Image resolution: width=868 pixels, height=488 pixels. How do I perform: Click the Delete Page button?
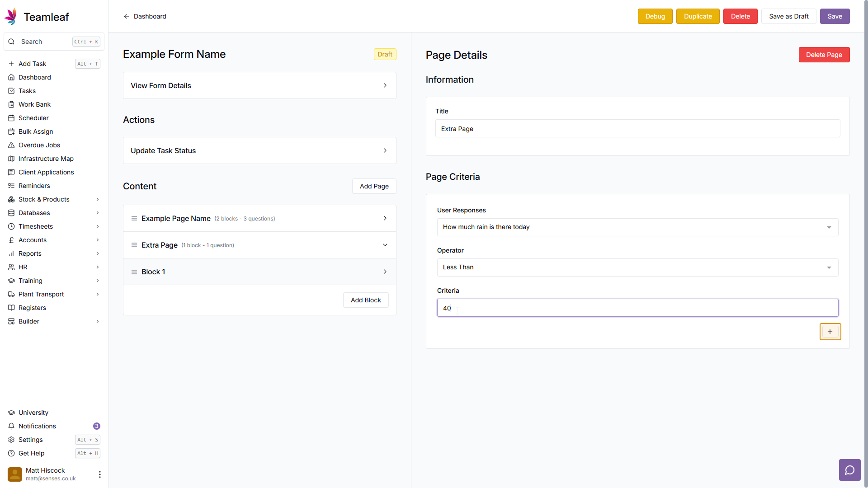point(823,55)
